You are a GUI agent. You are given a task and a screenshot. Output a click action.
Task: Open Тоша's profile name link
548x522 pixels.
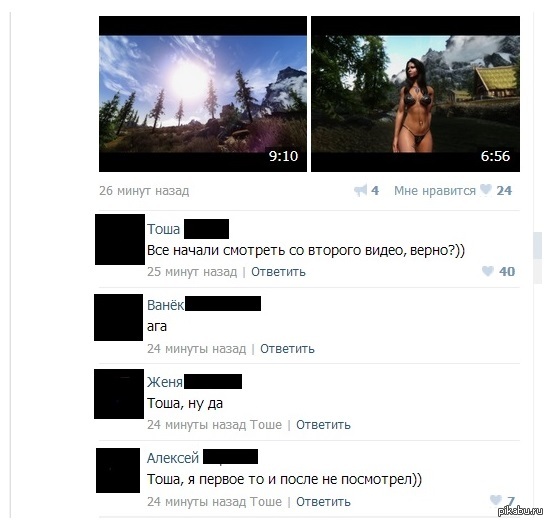(x=164, y=229)
